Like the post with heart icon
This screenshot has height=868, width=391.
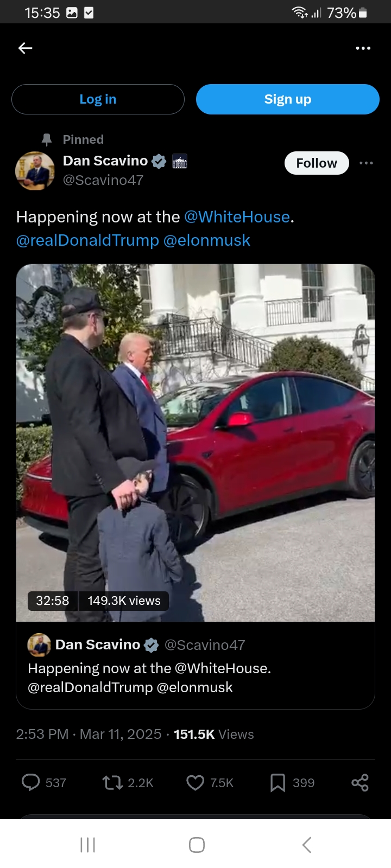pyautogui.click(x=195, y=782)
